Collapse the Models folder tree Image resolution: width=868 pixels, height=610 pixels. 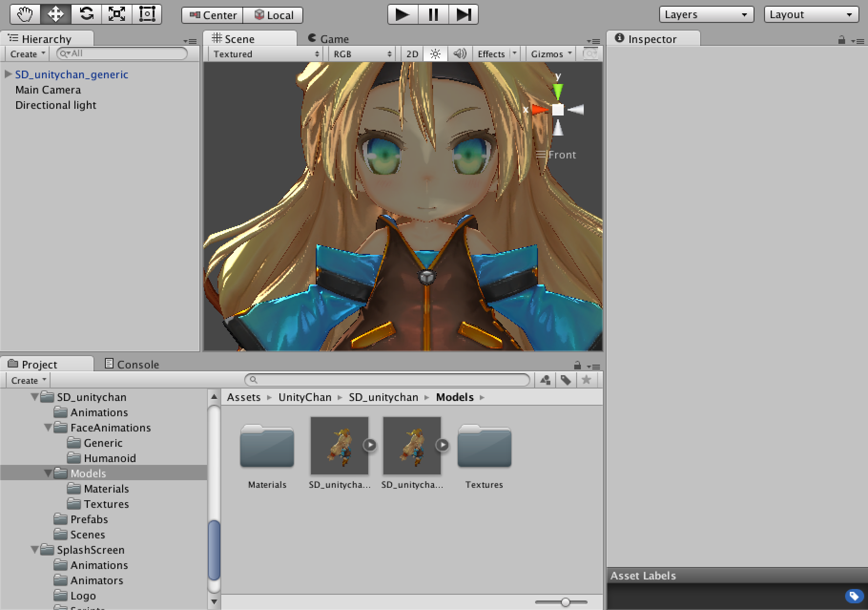click(x=48, y=473)
